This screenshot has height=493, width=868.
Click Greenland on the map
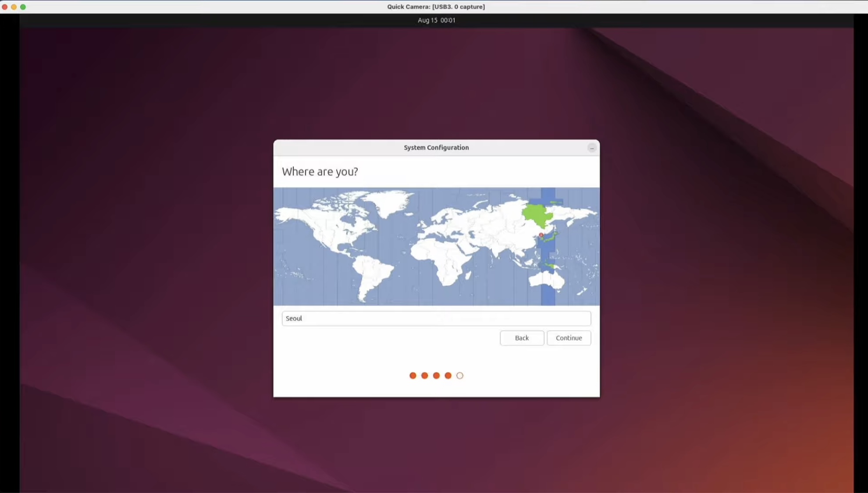[388, 202]
